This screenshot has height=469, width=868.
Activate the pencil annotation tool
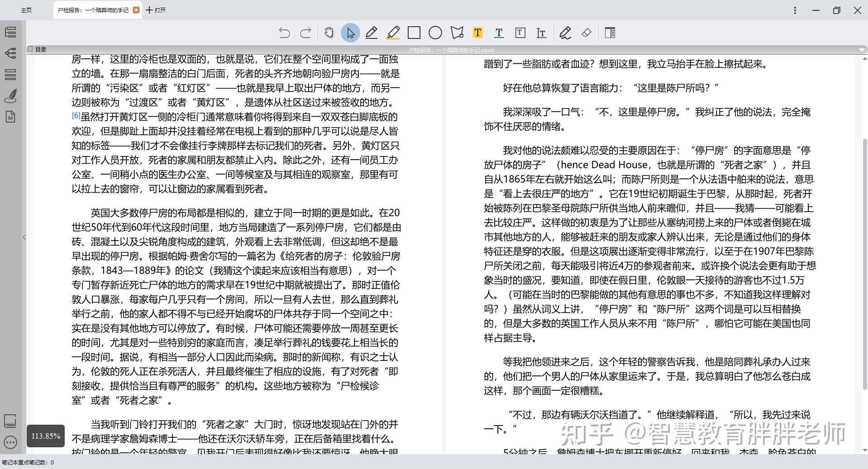371,33
